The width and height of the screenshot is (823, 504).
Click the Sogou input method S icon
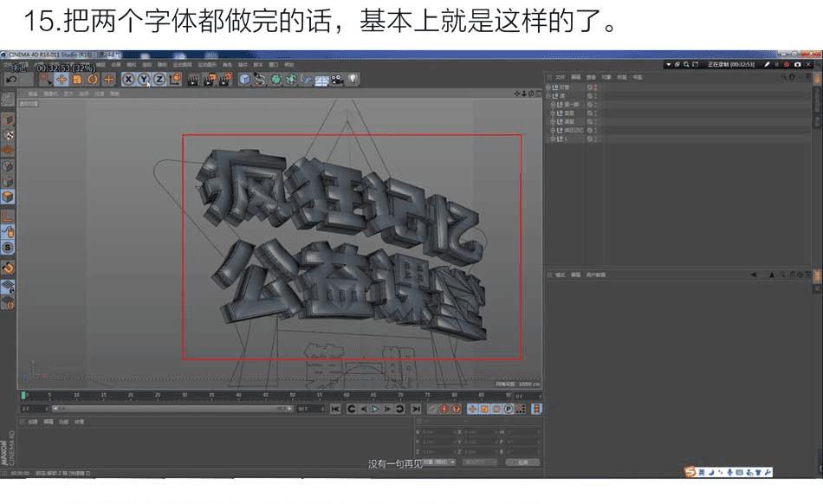click(x=690, y=472)
